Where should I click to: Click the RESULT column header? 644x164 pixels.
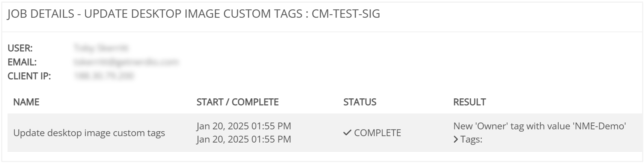469,102
